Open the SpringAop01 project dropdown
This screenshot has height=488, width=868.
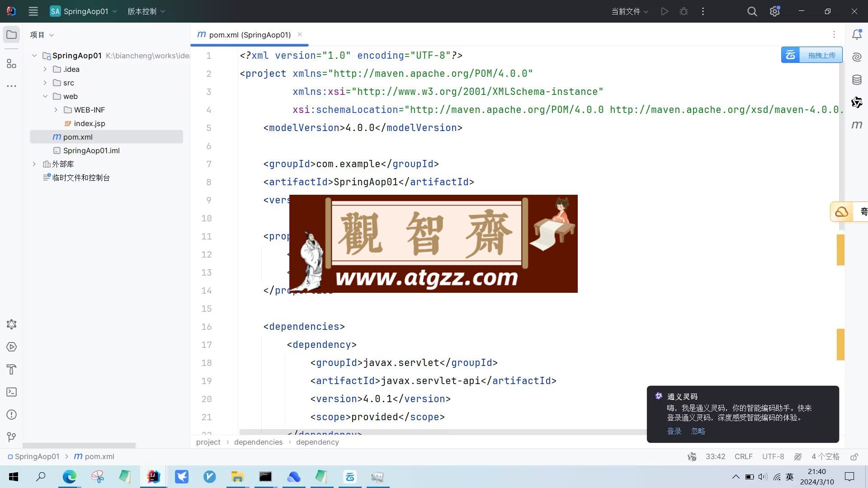tap(84, 11)
